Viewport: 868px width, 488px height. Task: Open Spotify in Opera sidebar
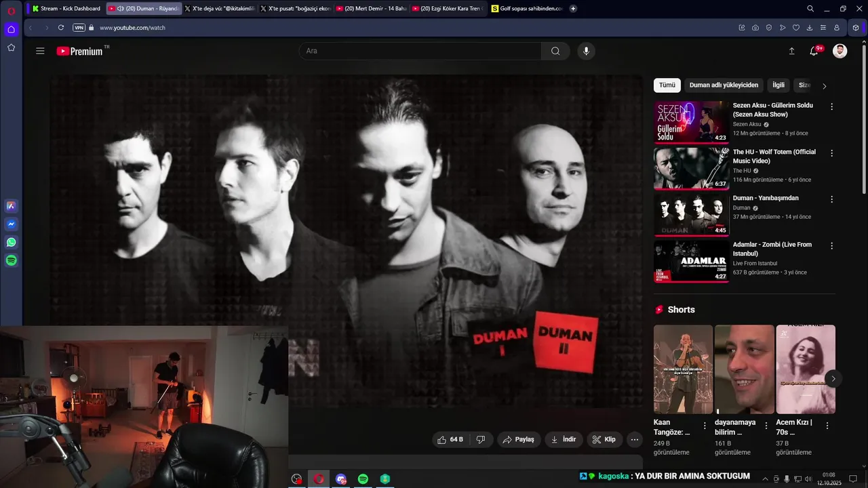click(11, 260)
